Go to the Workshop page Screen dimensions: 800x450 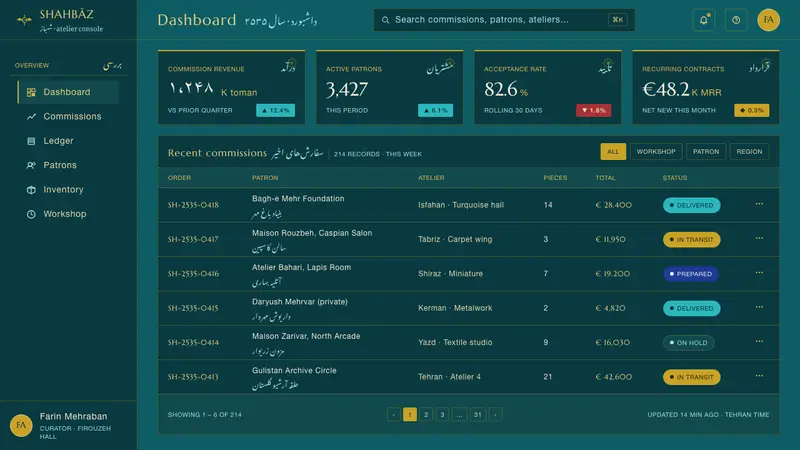click(x=68, y=214)
